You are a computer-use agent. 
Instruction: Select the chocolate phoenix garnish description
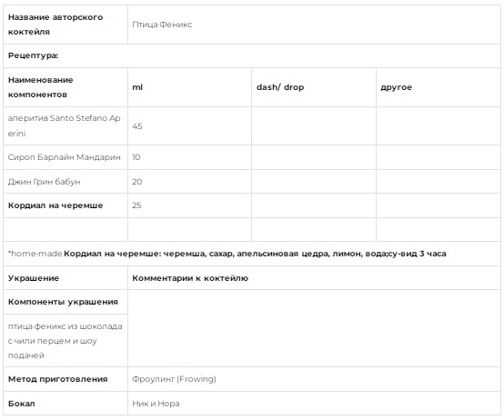click(66, 341)
